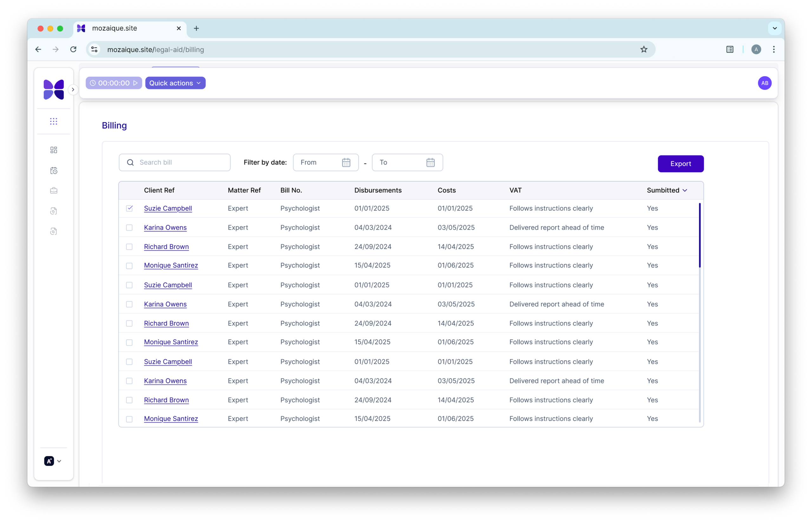The image size is (812, 523).
Task: Click the From date calendar icon
Action: (x=346, y=162)
